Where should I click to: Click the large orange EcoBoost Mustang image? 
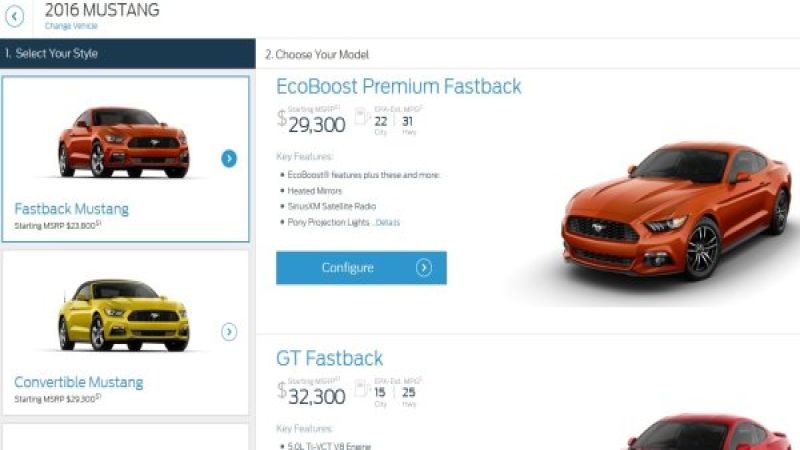(x=677, y=211)
